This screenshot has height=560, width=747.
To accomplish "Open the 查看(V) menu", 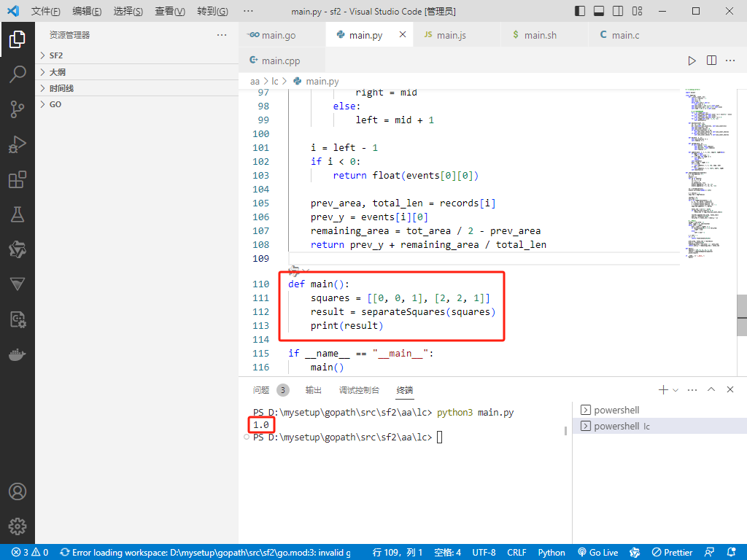I will pyautogui.click(x=170, y=11).
